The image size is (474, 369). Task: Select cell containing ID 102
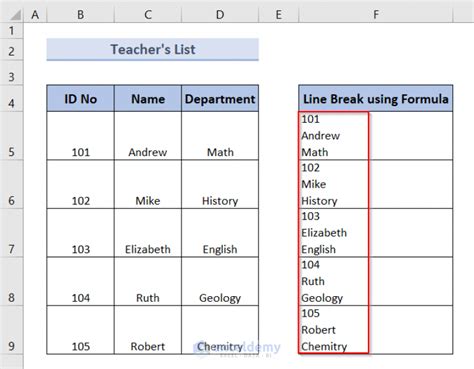pos(80,184)
